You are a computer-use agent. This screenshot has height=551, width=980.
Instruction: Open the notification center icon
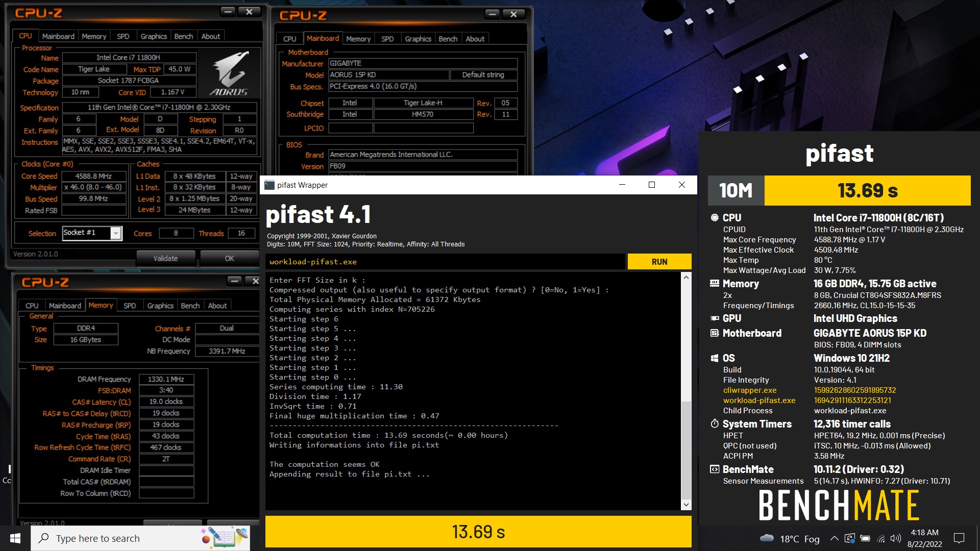tap(959, 538)
